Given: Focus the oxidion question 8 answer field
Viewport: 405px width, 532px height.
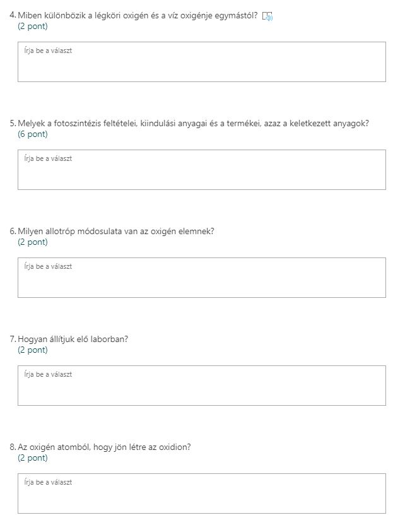Looking at the screenshot, I should 201,494.
